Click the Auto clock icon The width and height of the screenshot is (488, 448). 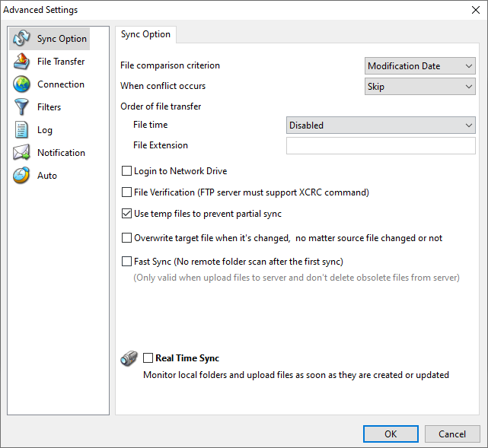(22, 176)
